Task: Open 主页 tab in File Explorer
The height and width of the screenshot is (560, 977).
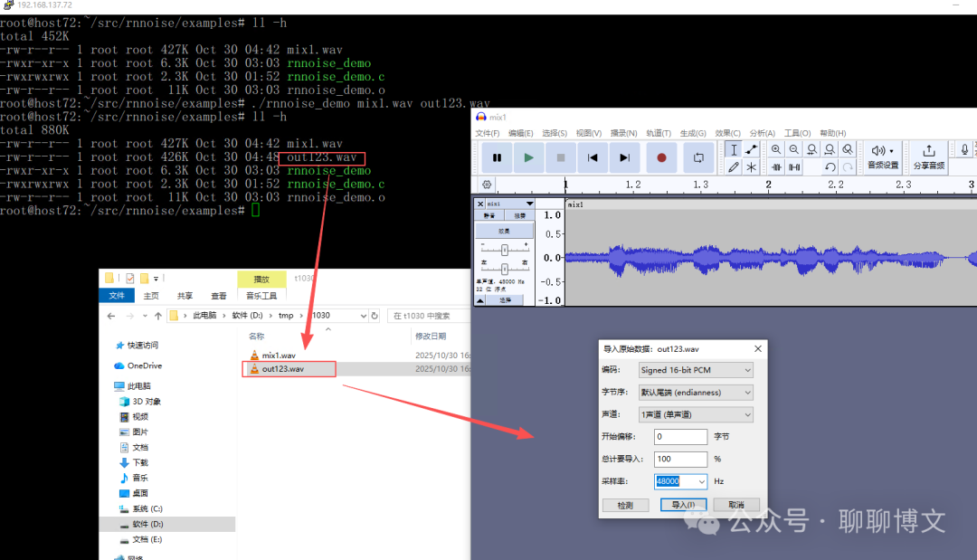Action: point(151,296)
